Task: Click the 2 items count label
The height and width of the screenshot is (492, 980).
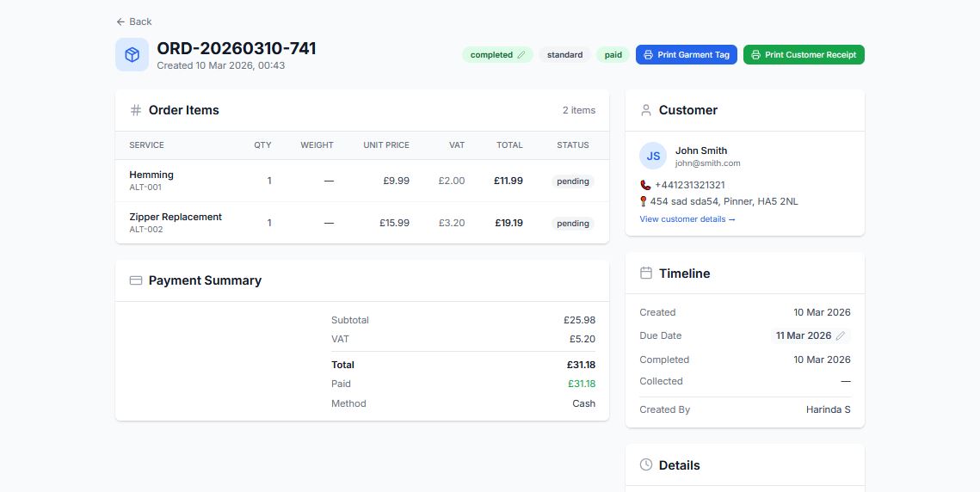Action: [x=579, y=110]
